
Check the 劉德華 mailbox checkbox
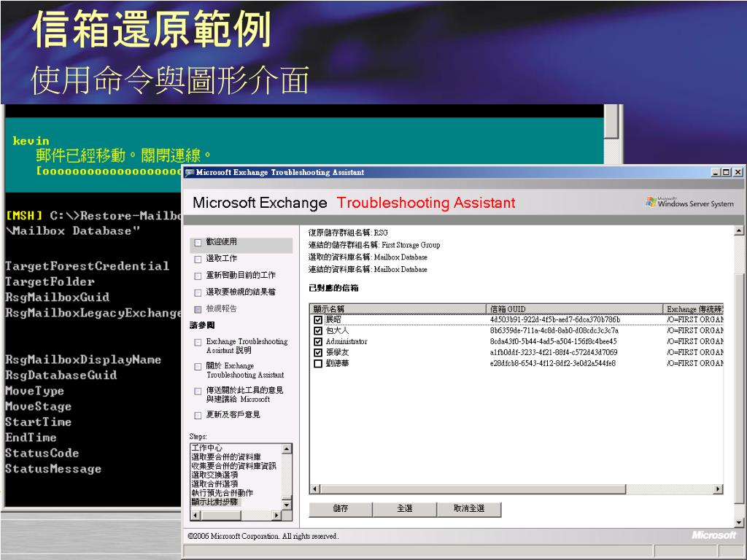pyautogui.click(x=318, y=364)
